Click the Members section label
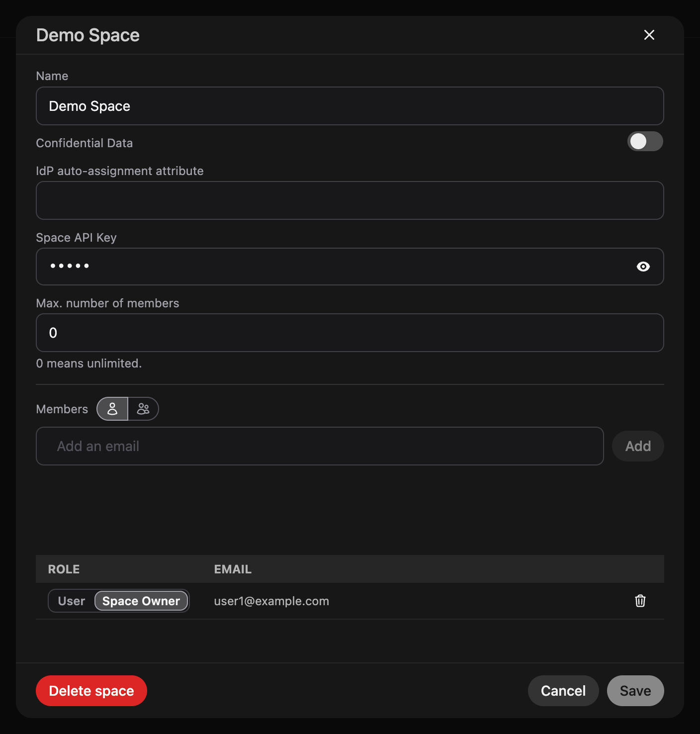 [x=62, y=409]
